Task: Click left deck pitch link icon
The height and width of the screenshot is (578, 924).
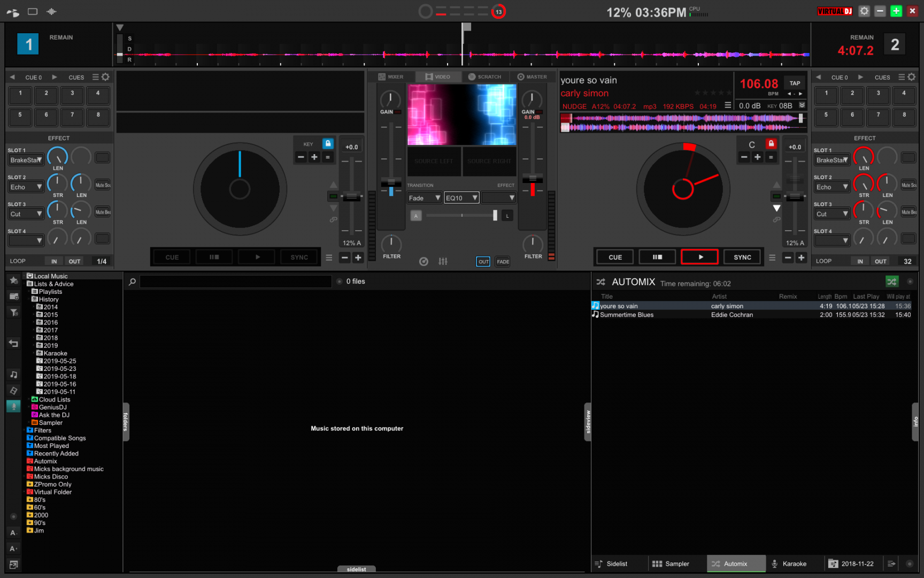Action: click(x=333, y=219)
